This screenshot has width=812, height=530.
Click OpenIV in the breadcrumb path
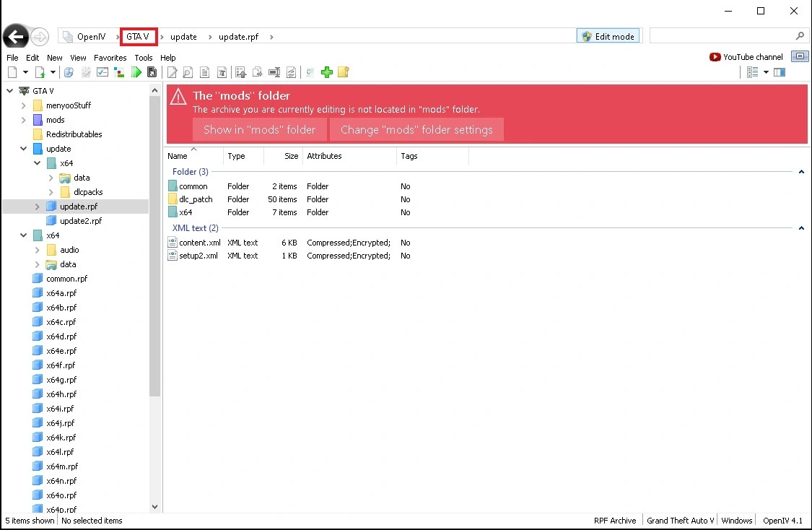click(91, 37)
